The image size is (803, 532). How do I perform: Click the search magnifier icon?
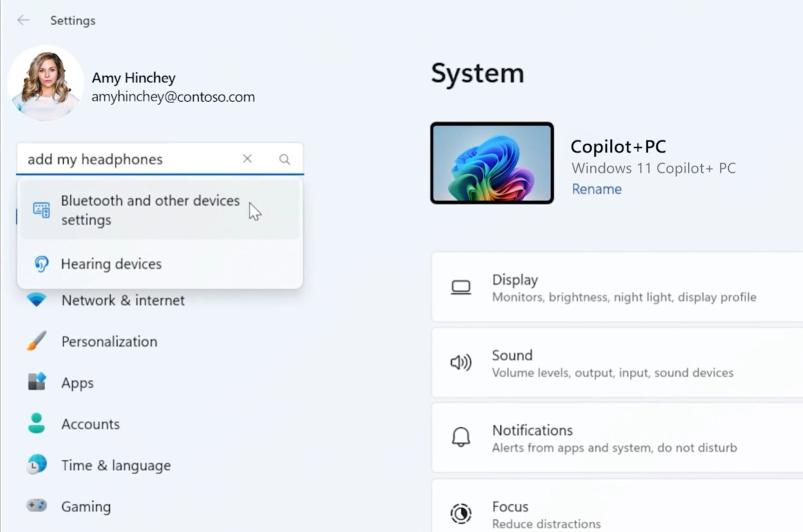pyautogui.click(x=284, y=160)
